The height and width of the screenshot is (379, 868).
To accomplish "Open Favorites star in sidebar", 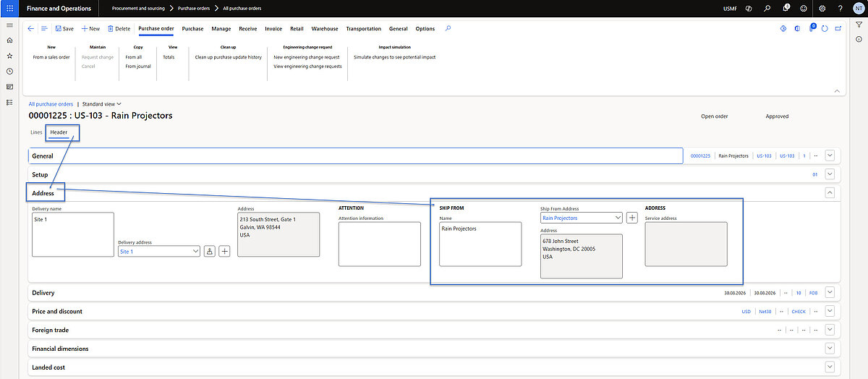I will pos(9,56).
